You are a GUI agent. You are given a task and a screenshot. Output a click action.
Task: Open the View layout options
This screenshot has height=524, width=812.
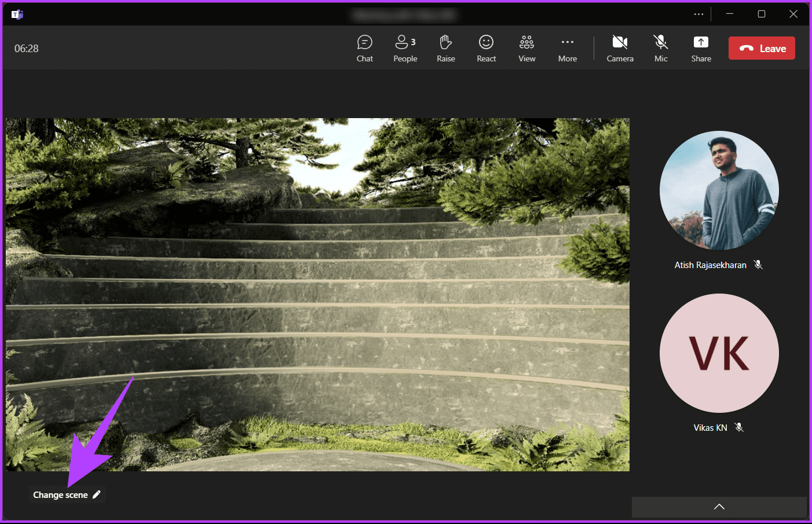[527, 49]
